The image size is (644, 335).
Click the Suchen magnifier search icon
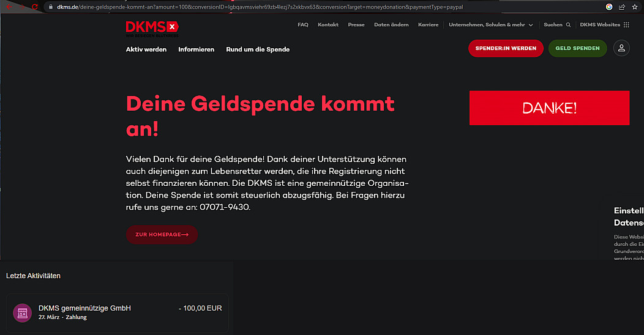568,25
